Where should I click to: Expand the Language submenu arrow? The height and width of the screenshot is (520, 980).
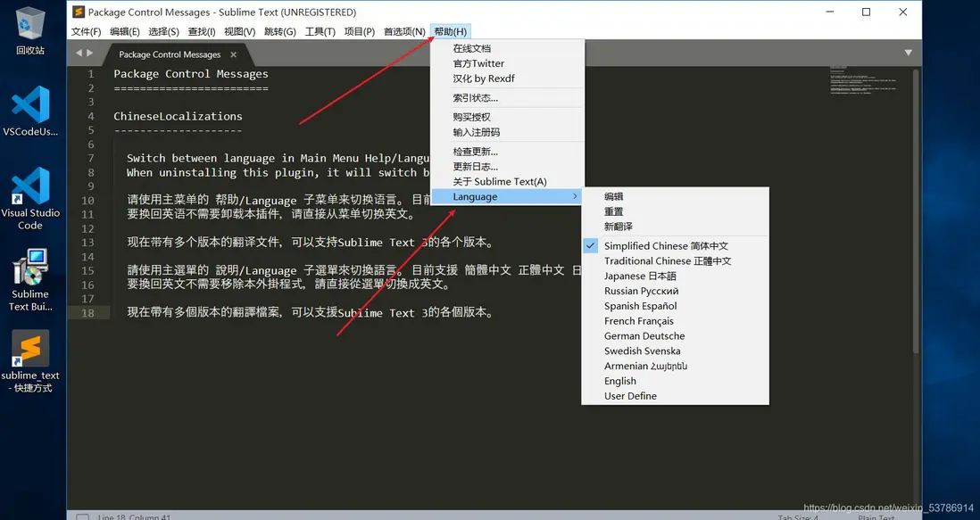[575, 196]
